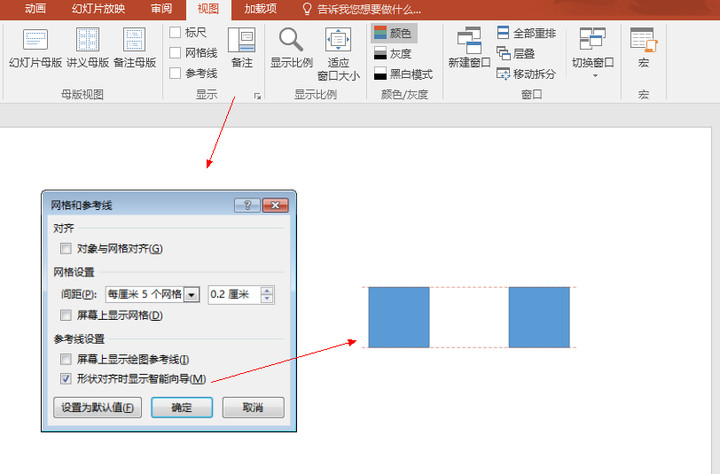Screen dimensions: 720x474
Task: Select the left blue square shape
Action: tap(399, 317)
